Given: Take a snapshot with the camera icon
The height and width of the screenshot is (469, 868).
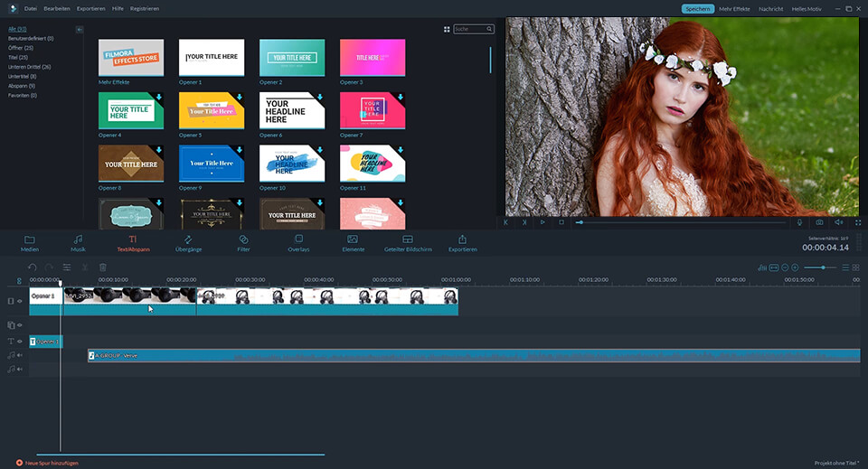Looking at the screenshot, I should (819, 222).
